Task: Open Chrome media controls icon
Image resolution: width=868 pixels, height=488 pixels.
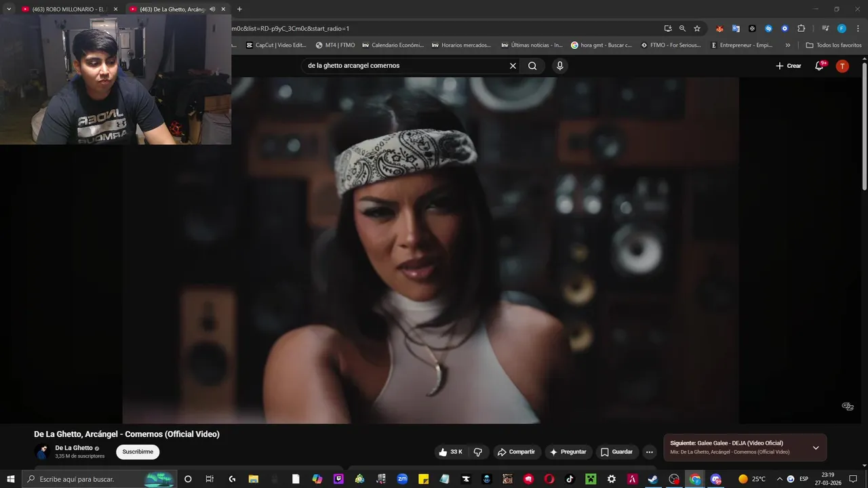Action: tap(825, 28)
